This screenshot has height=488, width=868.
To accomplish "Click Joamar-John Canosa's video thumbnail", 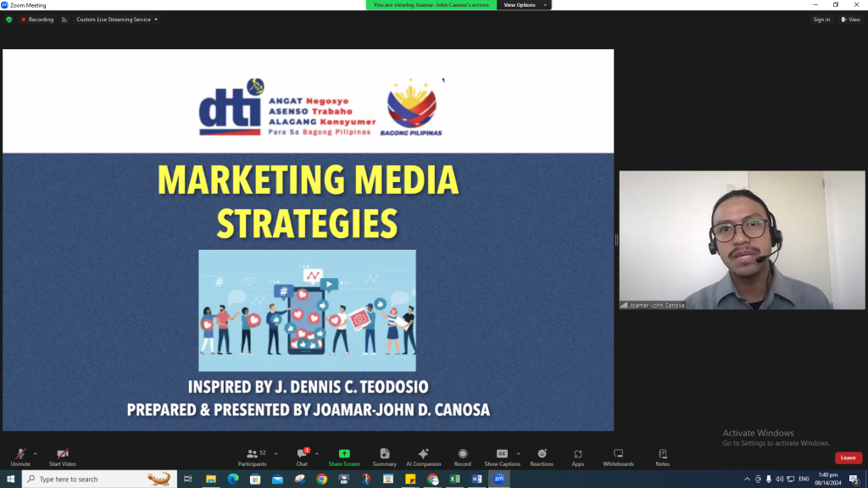I will [x=742, y=241].
